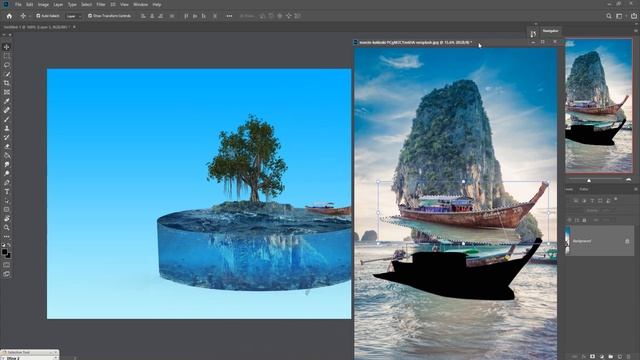Open the Edit menu
640x360 pixels.
(29, 4)
